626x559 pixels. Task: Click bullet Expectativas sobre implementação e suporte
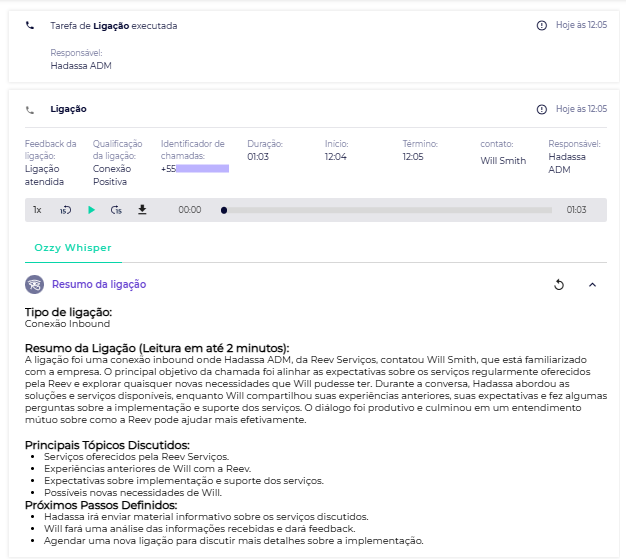[184, 481]
